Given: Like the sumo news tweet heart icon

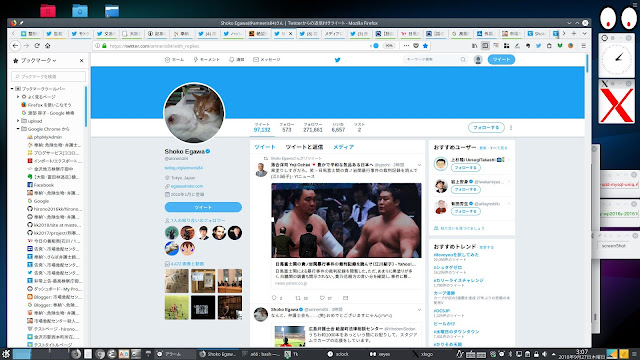Looking at the screenshot, I should 322,298.
